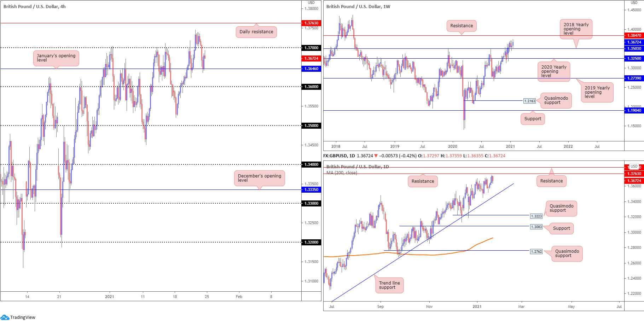This screenshot has height=321, width=644.
Task: Select '2020 Yearly opening level' callout
Action: click(553, 71)
